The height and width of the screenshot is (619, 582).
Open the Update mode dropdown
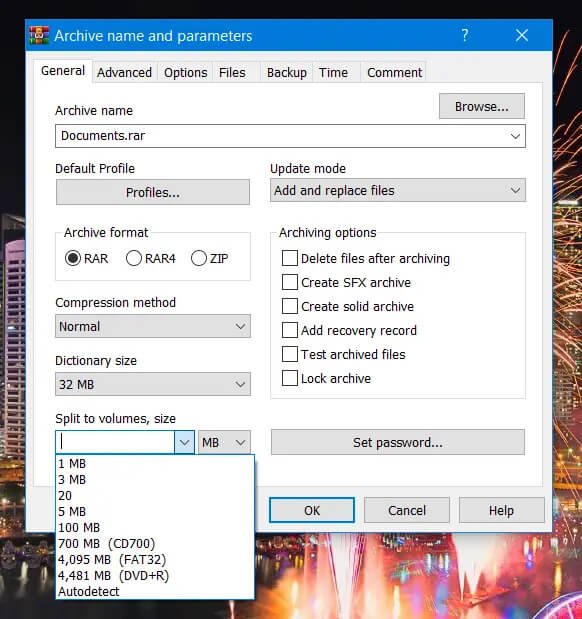click(398, 190)
